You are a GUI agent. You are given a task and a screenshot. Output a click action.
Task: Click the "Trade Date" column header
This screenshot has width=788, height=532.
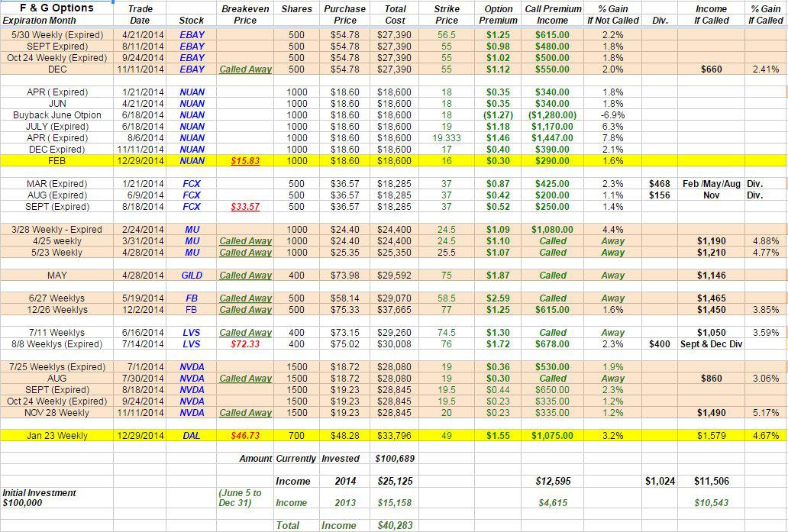(x=140, y=15)
